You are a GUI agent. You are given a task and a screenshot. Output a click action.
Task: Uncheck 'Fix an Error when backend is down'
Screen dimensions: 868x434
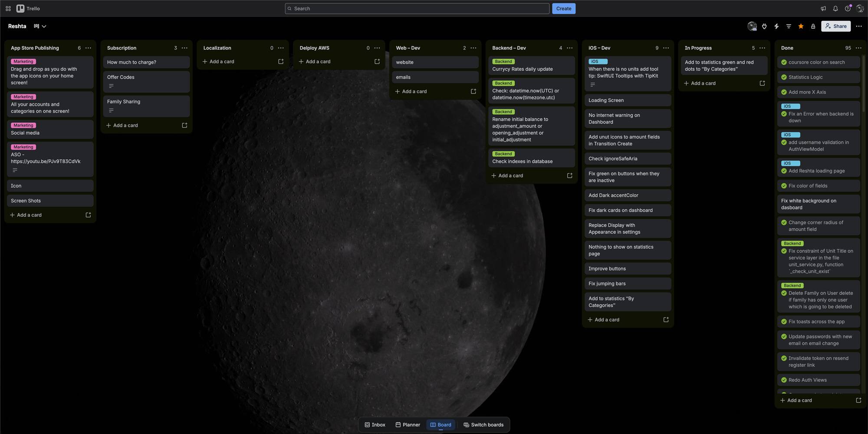click(x=784, y=114)
